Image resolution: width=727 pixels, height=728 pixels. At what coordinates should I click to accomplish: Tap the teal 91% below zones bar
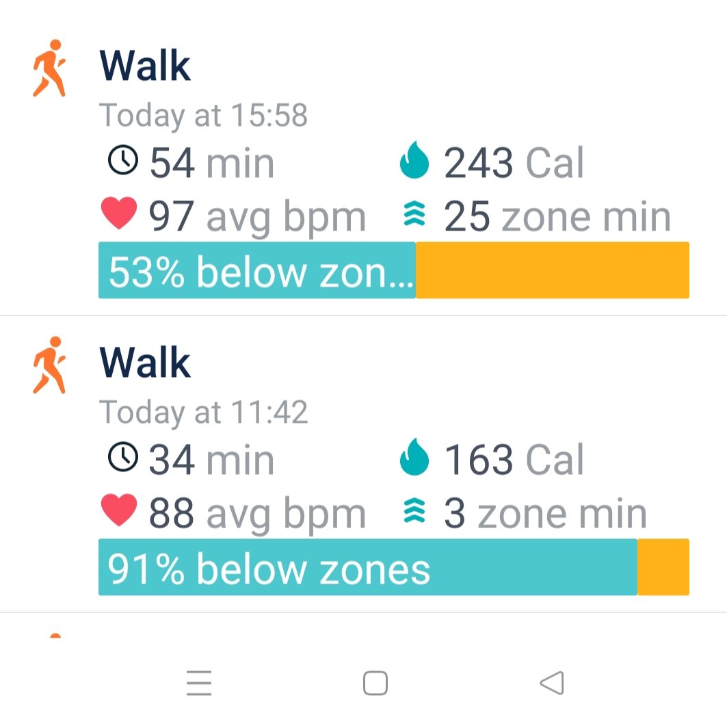point(367,568)
